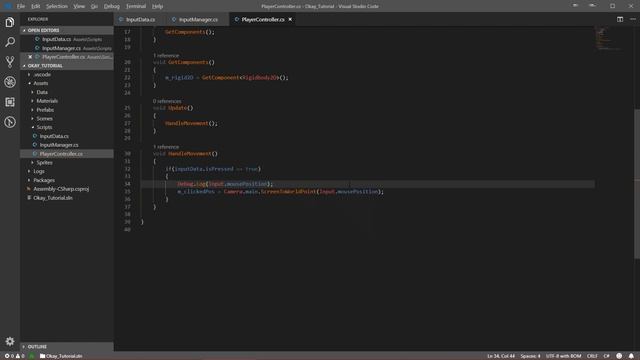The height and width of the screenshot is (360, 640).
Task: Click the errors and warnings status indicator
Action: (x=14, y=356)
